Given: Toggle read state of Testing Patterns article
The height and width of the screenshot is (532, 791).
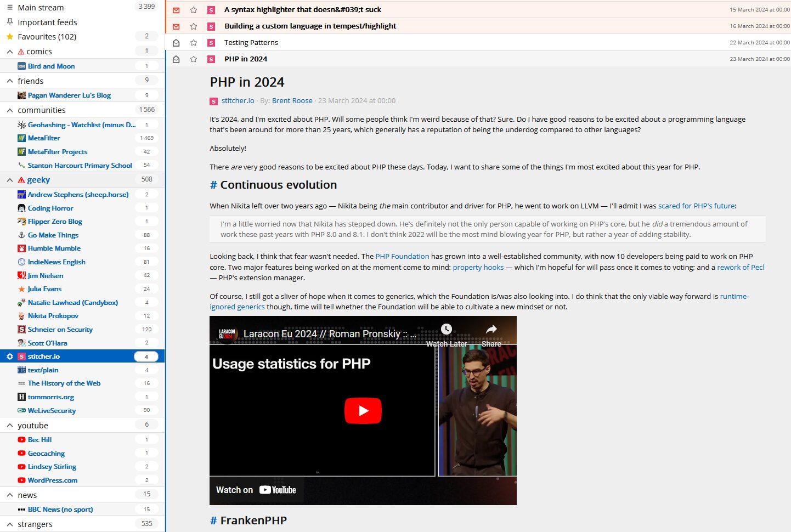Looking at the screenshot, I should point(176,43).
